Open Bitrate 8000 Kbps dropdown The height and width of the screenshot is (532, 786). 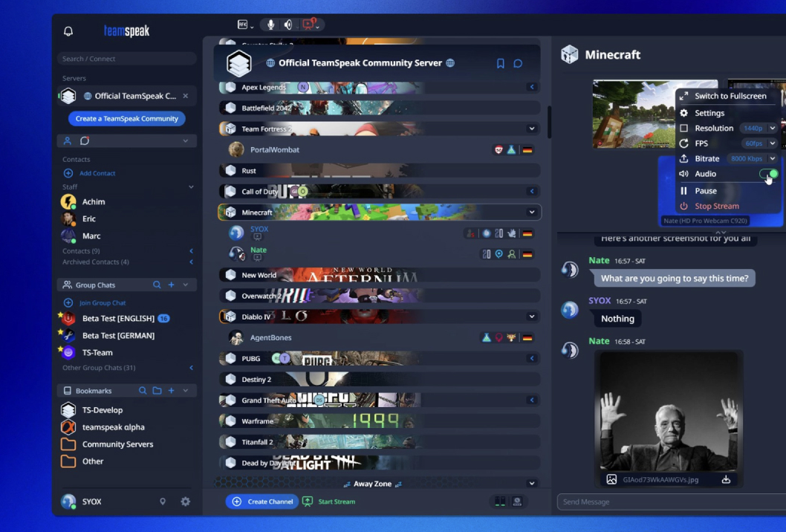tap(753, 158)
